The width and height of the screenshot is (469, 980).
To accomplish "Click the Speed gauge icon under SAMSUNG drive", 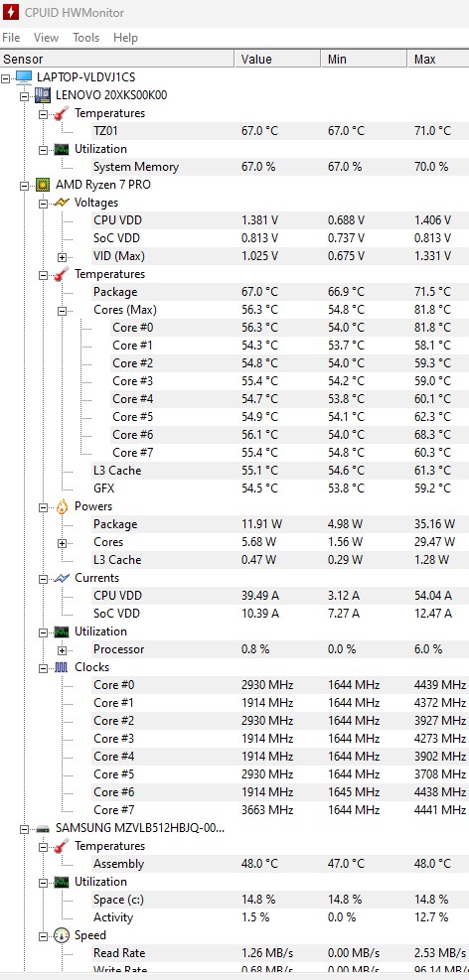I will click(x=62, y=935).
